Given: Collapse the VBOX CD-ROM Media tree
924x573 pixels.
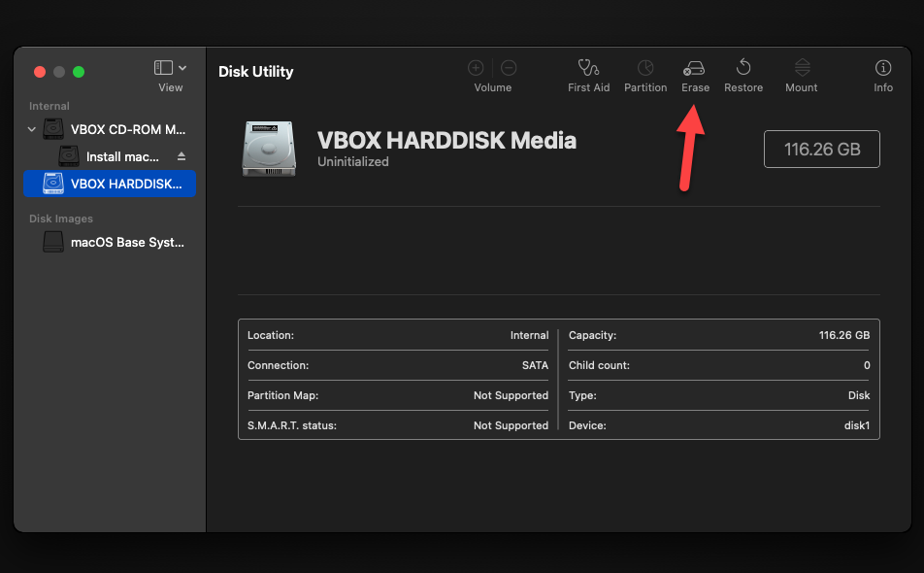Looking at the screenshot, I should click(x=32, y=129).
